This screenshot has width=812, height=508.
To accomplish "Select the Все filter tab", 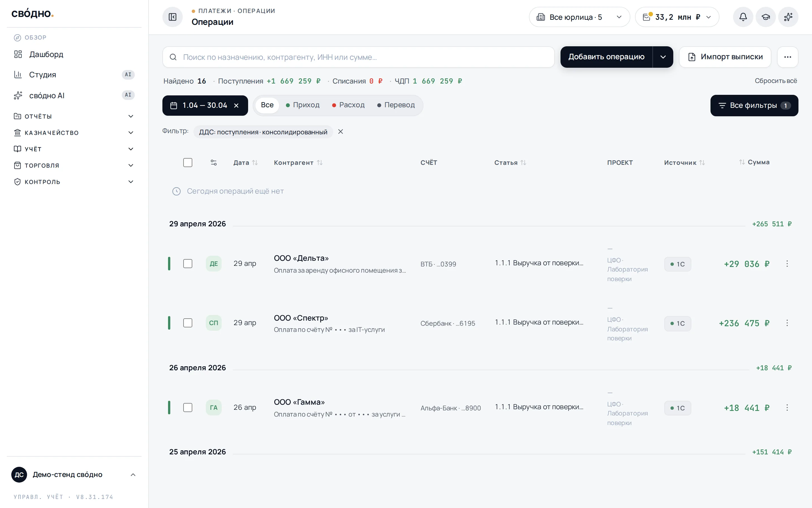I will [x=267, y=105].
